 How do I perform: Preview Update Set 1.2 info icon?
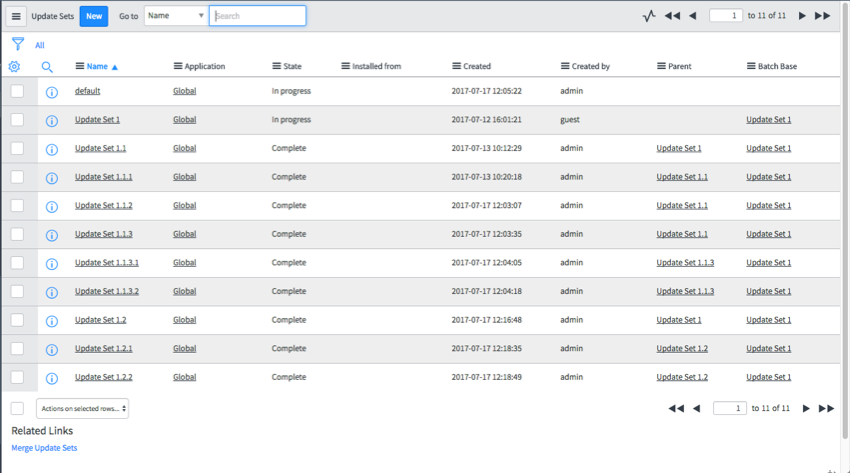(x=51, y=321)
